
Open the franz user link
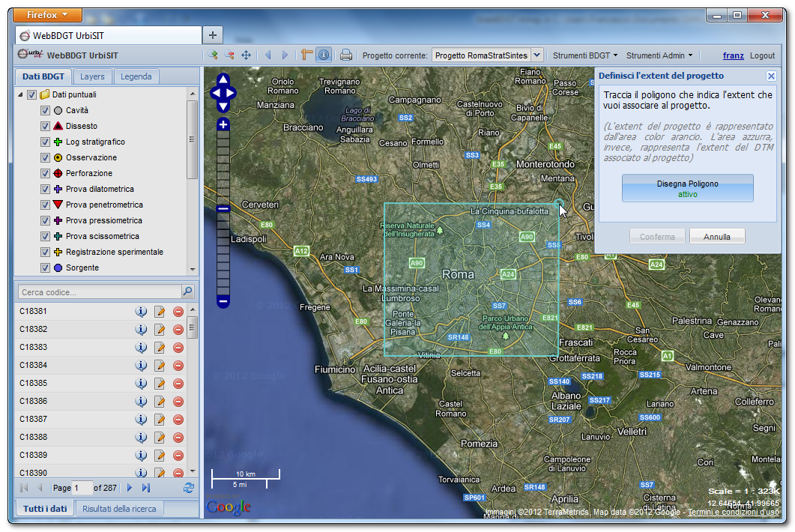point(733,55)
